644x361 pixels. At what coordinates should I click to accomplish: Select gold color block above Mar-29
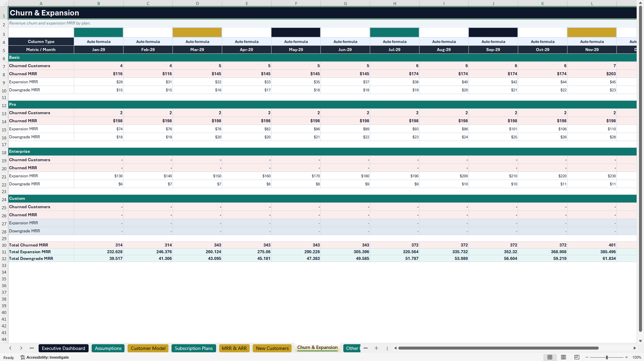(197, 33)
